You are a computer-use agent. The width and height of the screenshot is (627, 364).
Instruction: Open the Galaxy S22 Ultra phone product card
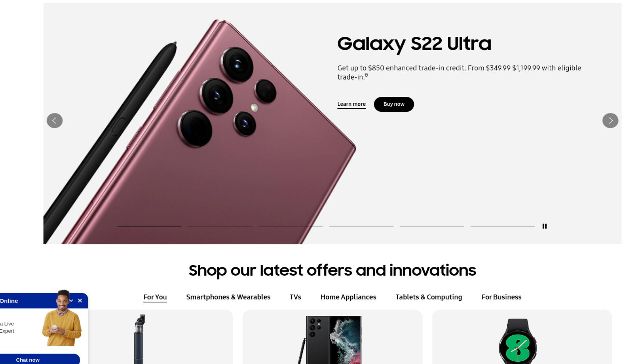pyautogui.click(x=332, y=337)
